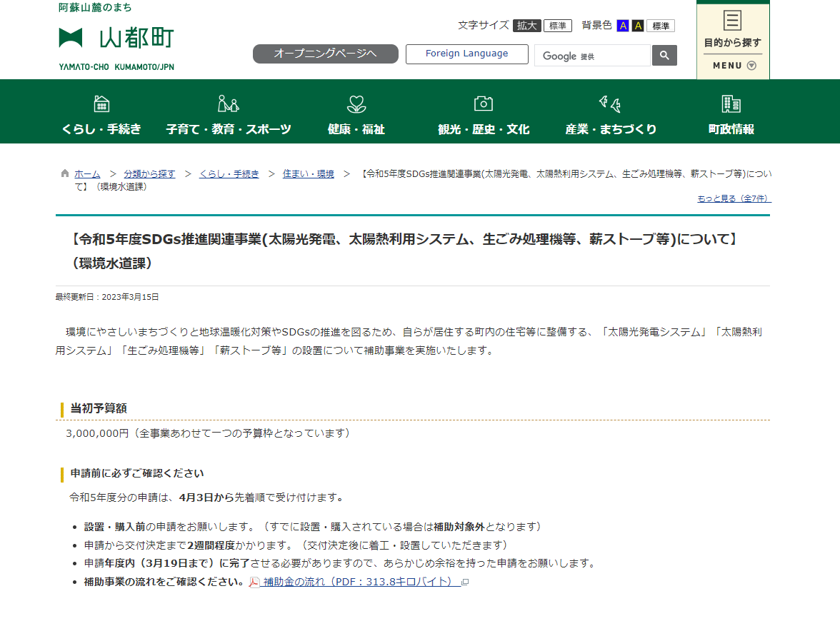Click the Google search magnifier button
Viewport: 840px width, 641px height.
coord(664,56)
